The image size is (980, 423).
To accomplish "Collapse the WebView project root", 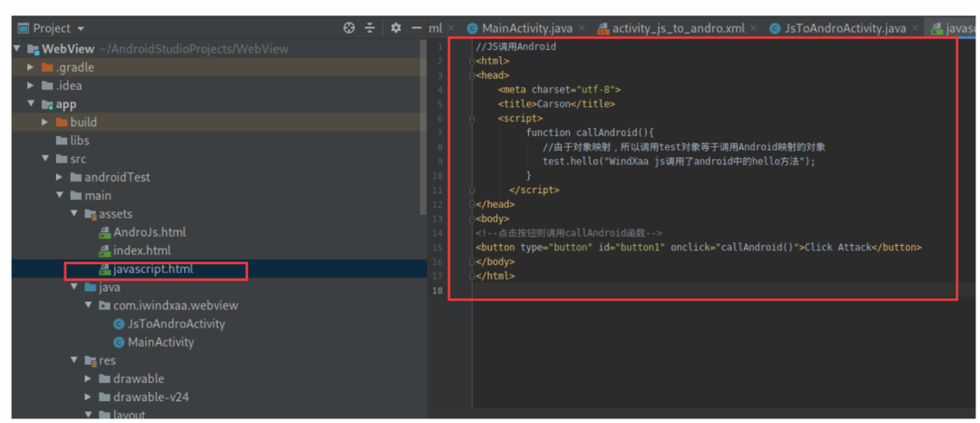I will click(x=17, y=49).
